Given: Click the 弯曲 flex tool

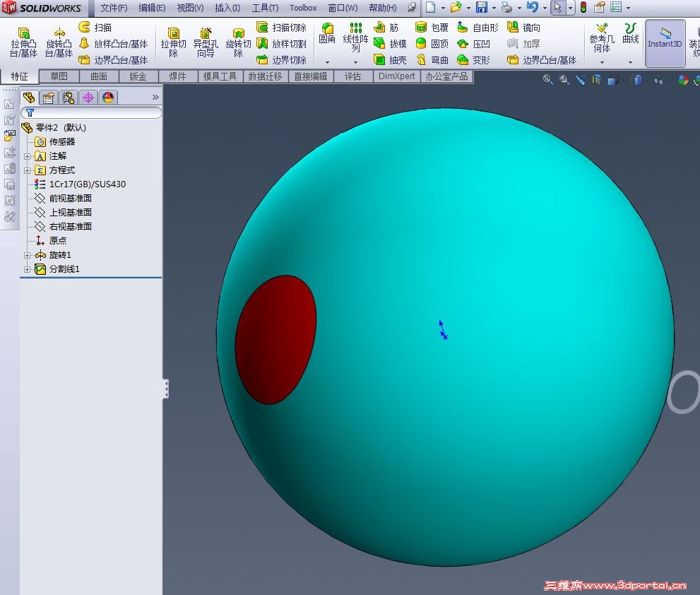Looking at the screenshot, I should (x=432, y=59).
